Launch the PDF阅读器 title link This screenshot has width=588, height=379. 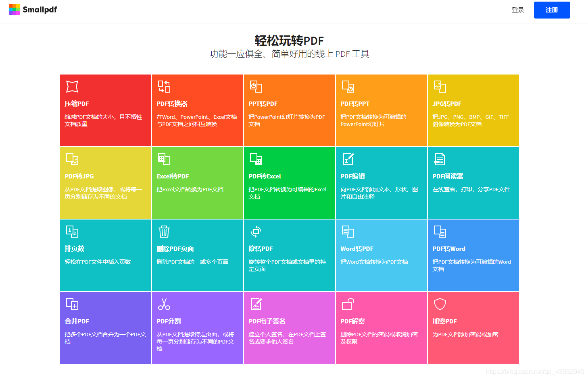pos(448,176)
